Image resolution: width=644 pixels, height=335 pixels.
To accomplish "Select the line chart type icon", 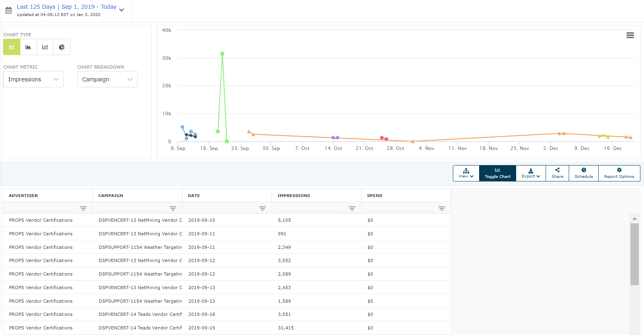I will 12,47.
